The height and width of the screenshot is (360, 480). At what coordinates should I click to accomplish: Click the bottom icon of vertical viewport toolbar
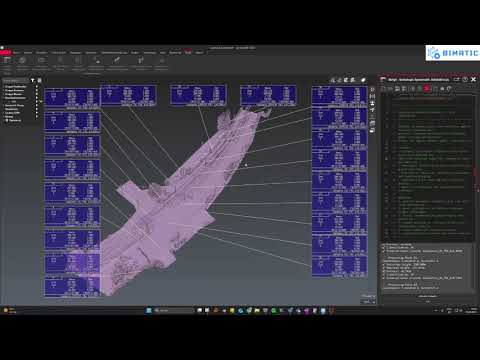[372, 130]
